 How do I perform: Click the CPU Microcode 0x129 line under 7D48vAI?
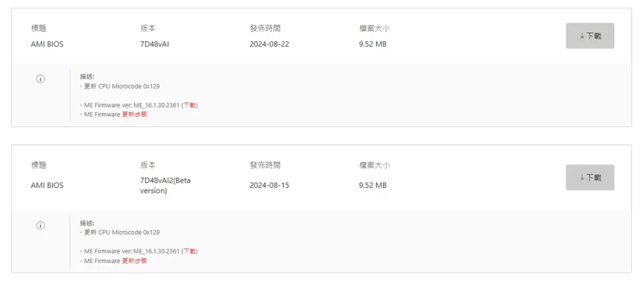[120, 87]
